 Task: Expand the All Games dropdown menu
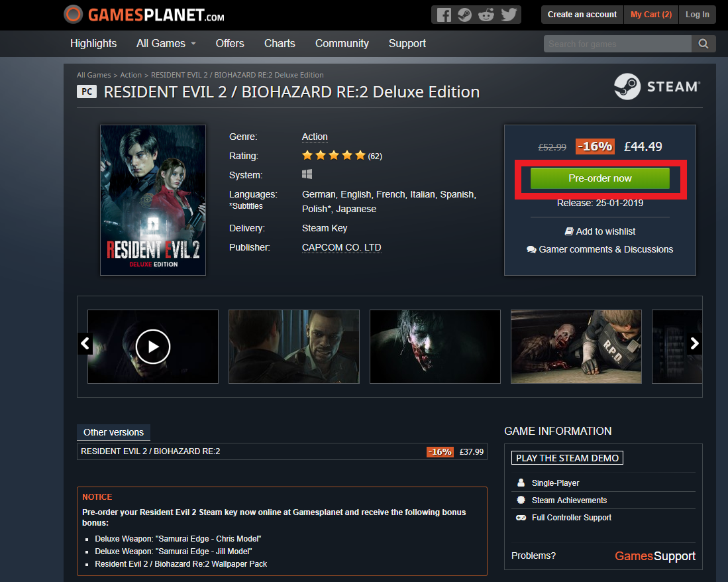pyautogui.click(x=166, y=43)
